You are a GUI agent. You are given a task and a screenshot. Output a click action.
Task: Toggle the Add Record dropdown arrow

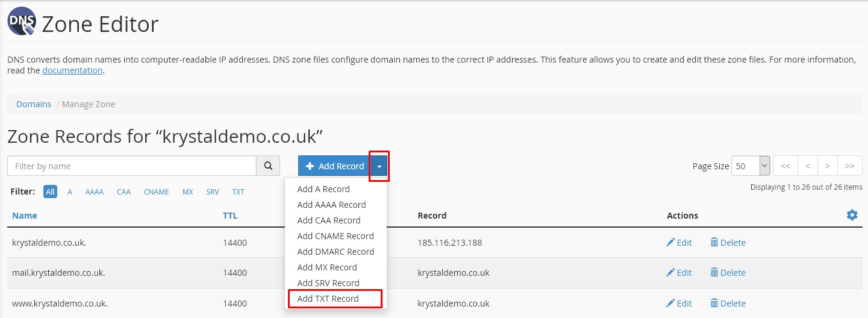point(379,166)
